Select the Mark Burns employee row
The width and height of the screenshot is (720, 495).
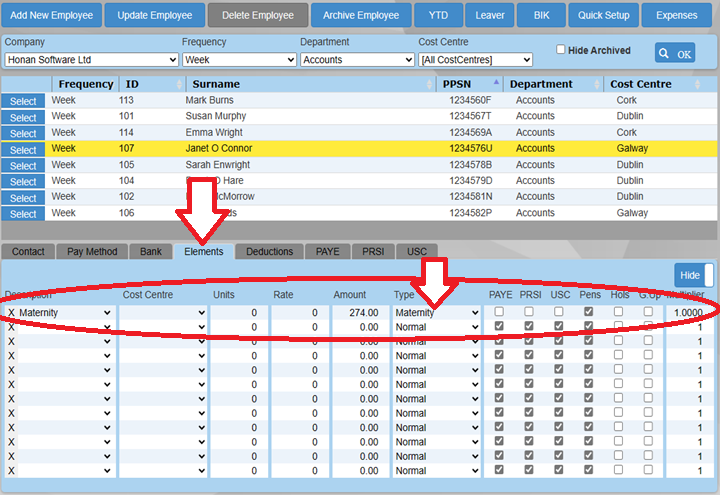tap(23, 101)
